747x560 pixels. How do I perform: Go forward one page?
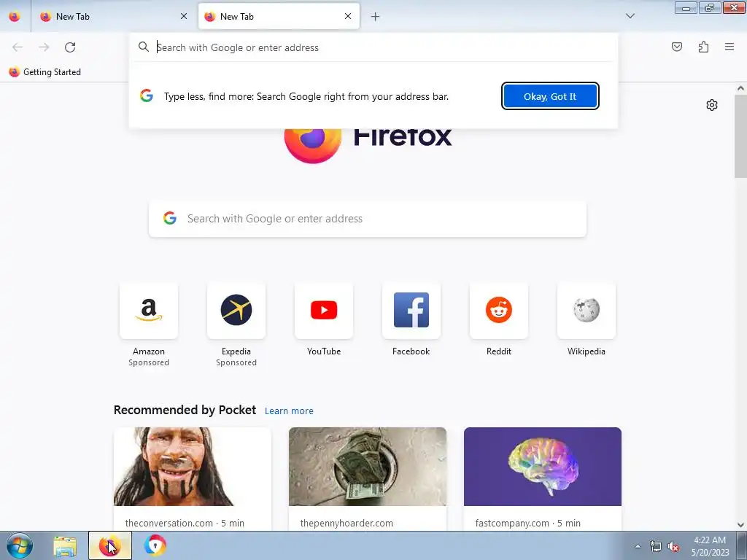(x=44, y=47)
